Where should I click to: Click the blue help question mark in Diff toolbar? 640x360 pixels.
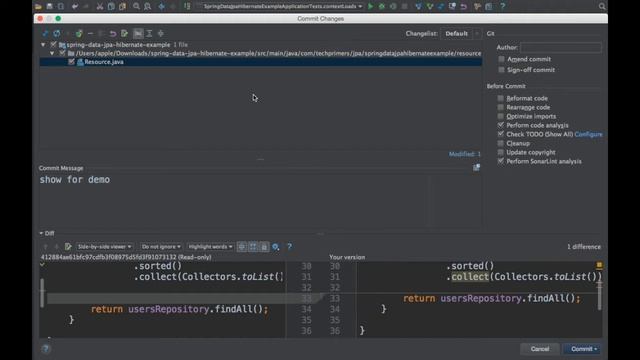click(x=289, y=247)
